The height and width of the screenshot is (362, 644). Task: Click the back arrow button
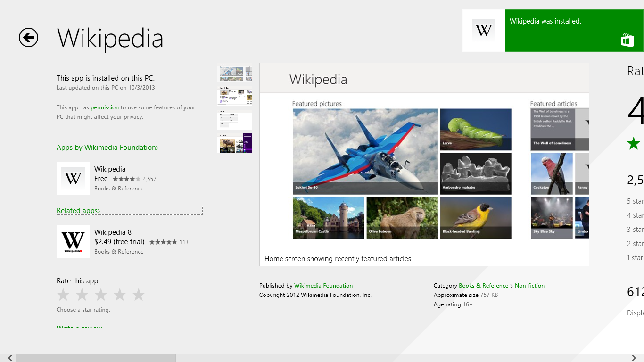[x=28, y=38]
